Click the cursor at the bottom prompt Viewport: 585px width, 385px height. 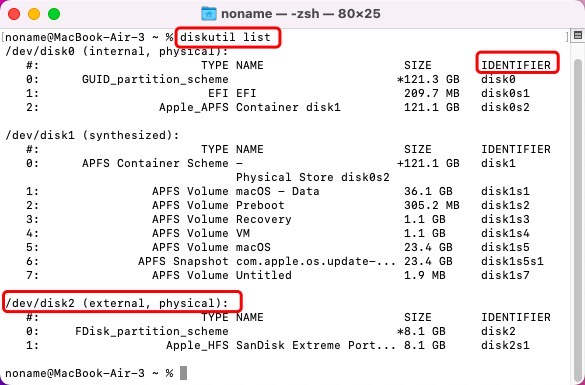(x=183, y=373)
